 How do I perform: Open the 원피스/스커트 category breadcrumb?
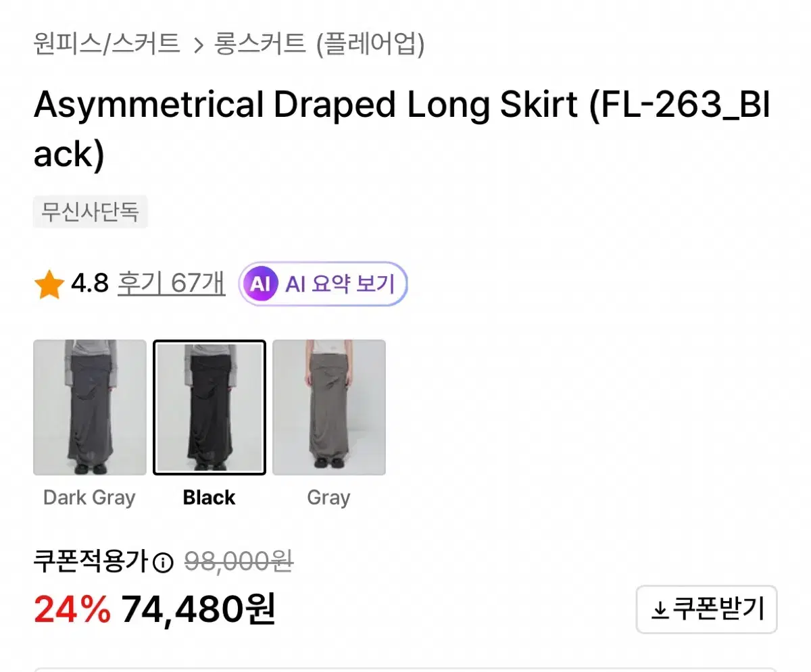[x=107, y=45]
